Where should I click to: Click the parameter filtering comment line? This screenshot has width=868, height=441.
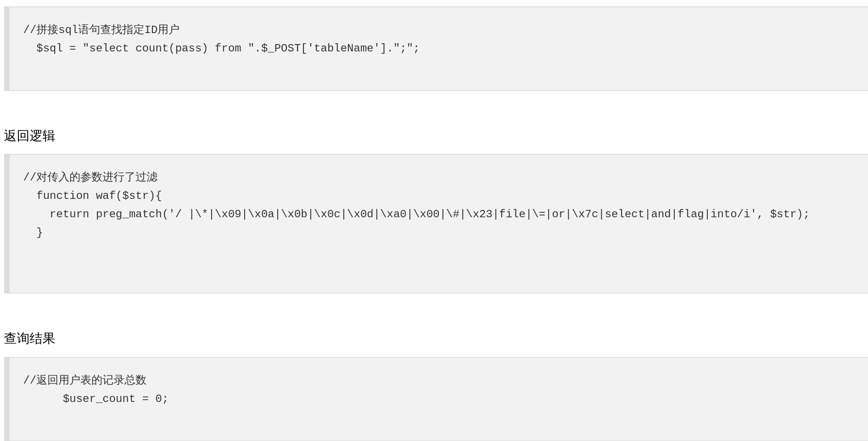90,177
